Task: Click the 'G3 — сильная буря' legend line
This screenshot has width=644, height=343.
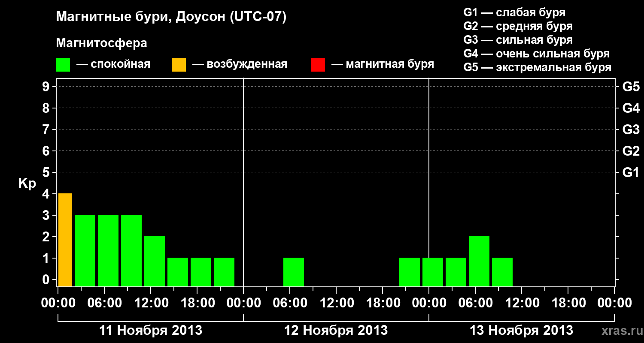Action: pos(518,40)
